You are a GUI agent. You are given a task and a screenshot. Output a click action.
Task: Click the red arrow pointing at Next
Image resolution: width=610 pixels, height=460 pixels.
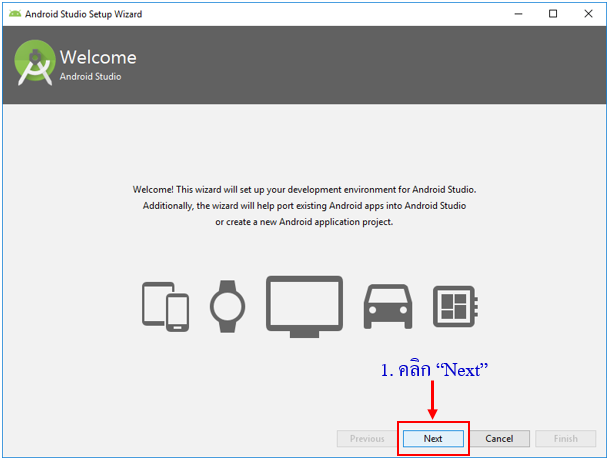pos(433,400)
